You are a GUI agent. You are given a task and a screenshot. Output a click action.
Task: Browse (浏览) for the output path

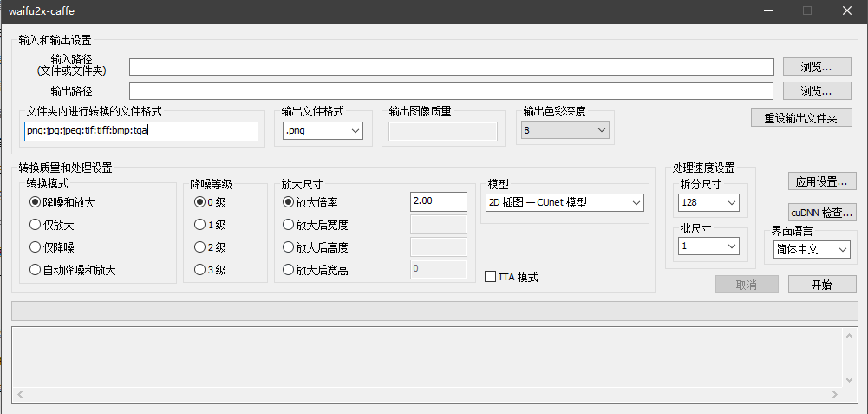817,91
